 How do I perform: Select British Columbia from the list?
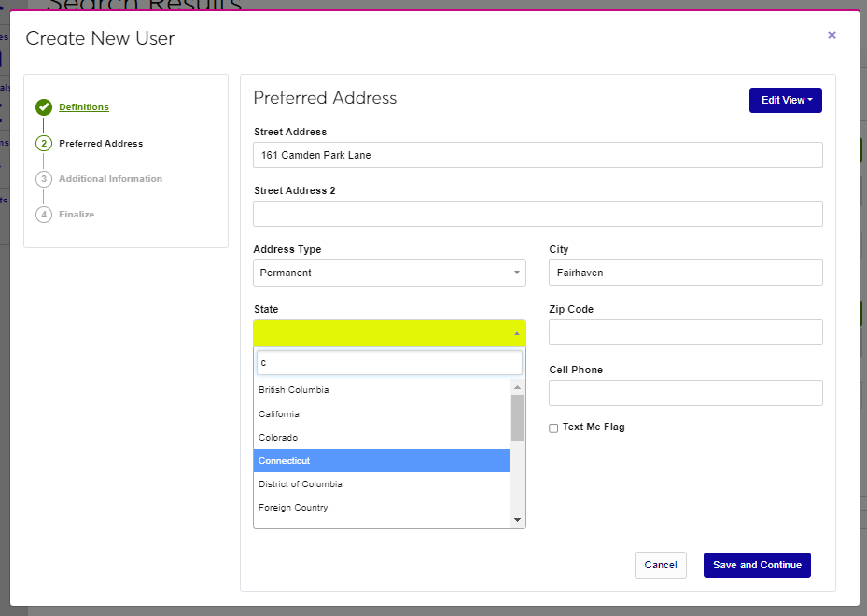(x=381, y=390)
